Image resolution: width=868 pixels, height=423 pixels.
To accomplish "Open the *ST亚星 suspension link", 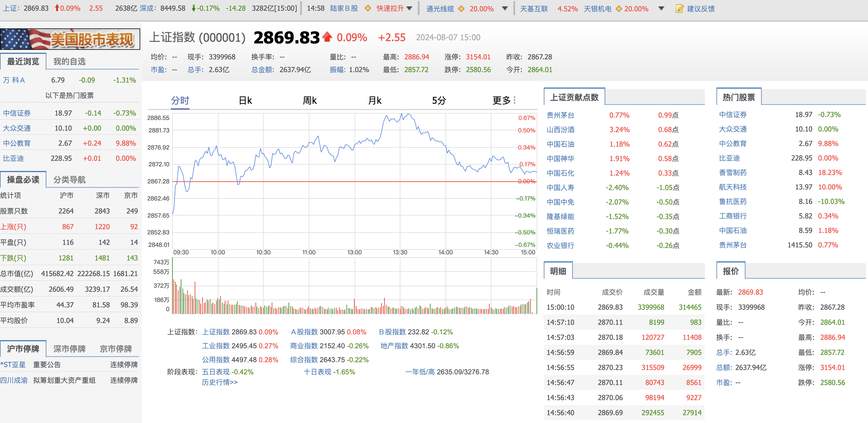I will pyautogui.click(x=13, y=365).
